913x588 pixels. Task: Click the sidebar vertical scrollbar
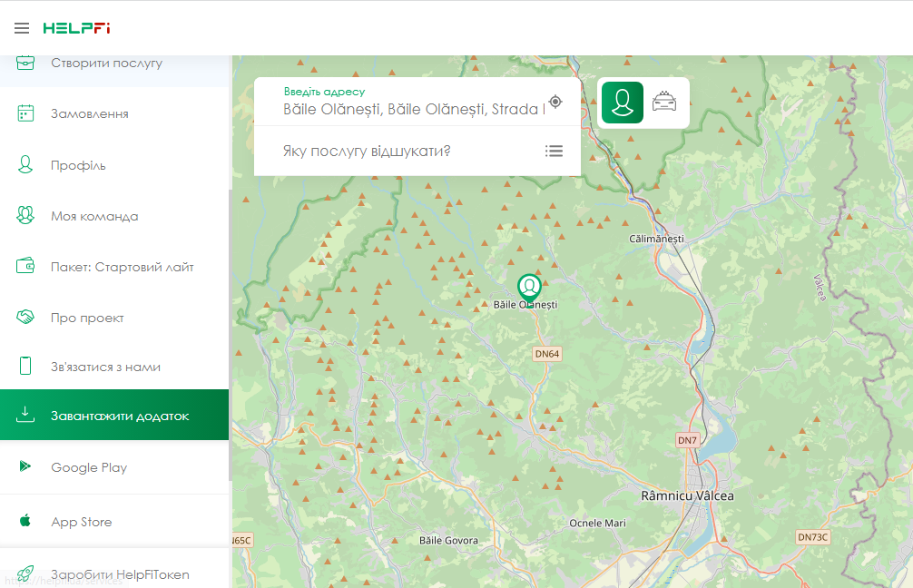(x=229, y=336)
